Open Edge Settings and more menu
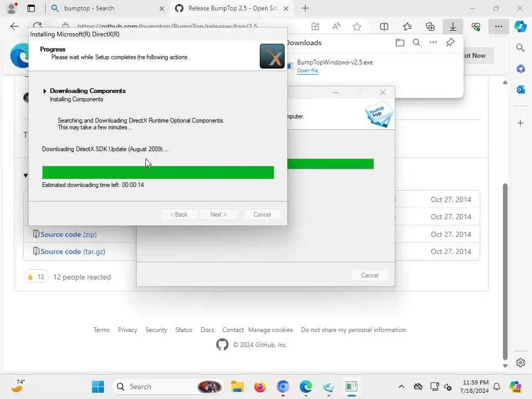 (498, 26)
